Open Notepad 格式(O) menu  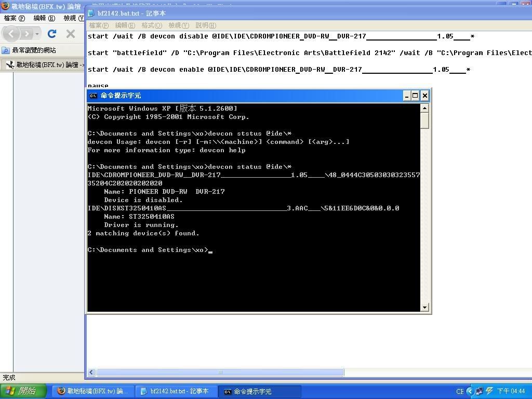(152, 25)
